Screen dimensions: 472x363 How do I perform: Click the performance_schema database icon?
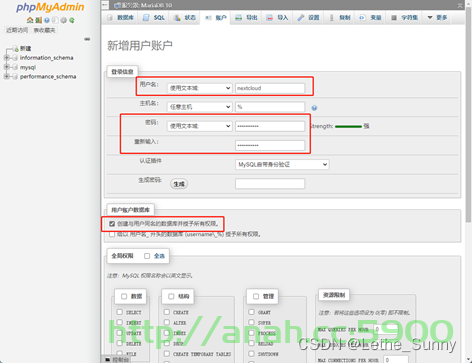coord(15,77)
